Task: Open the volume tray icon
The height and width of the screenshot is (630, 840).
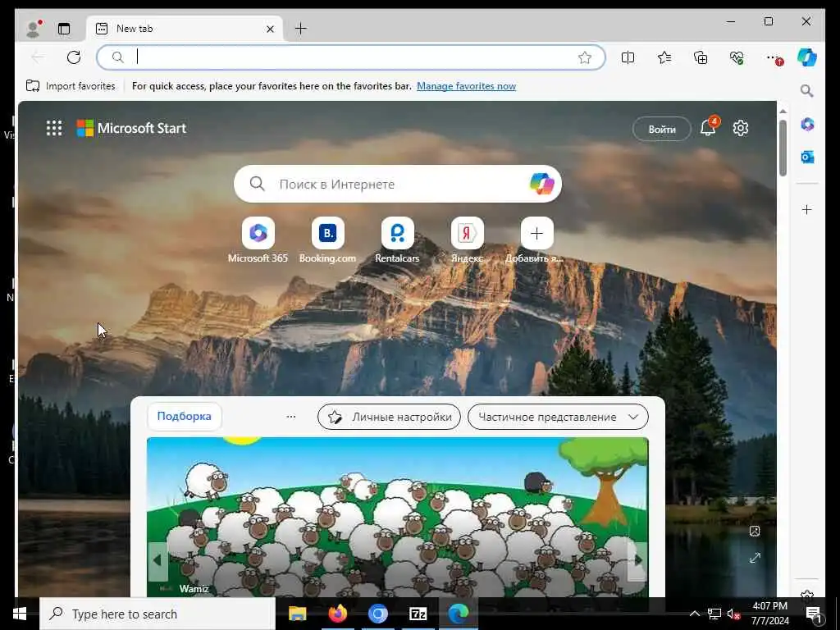Action: [733, 614]
